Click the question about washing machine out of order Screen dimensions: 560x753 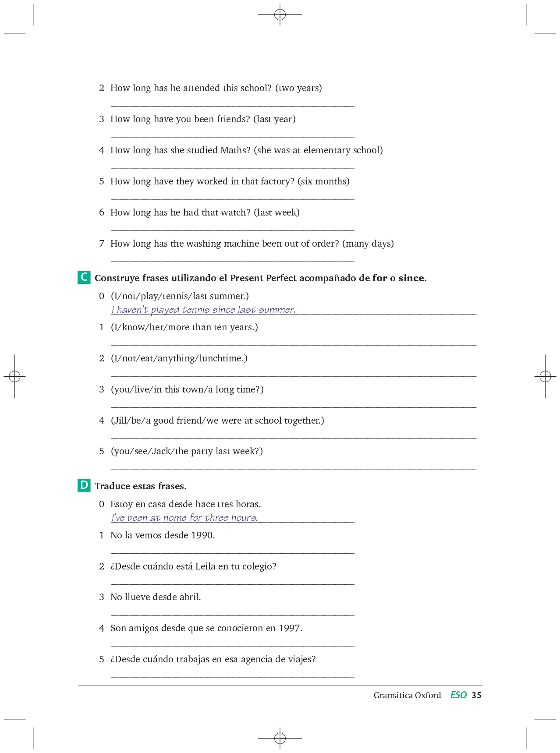point(252,244)
